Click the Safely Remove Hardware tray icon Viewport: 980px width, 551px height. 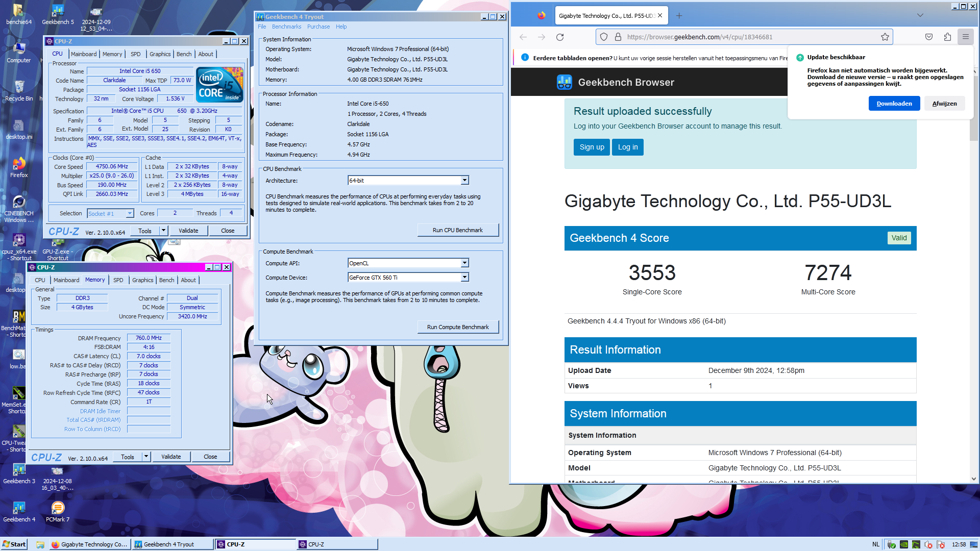pos(892,544)
